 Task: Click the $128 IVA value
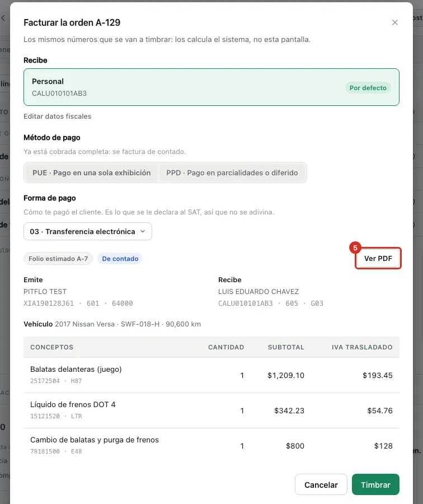point(383,446)
